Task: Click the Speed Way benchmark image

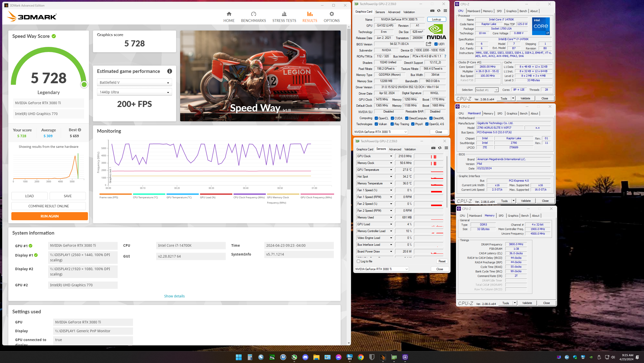Action: [260, 76]
